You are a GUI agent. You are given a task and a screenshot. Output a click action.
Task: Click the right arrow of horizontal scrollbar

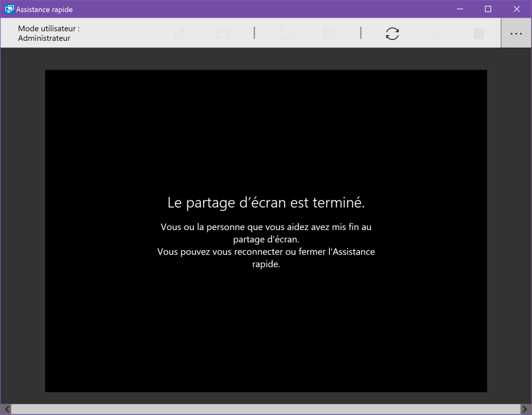tap(525, 408)
